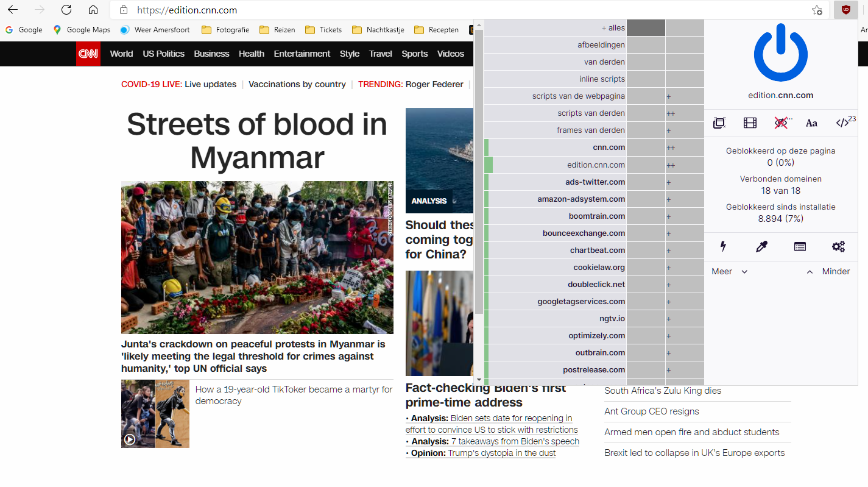
Task: Open the COVID-19 'Live updates' link
Action: pos(210,84)
